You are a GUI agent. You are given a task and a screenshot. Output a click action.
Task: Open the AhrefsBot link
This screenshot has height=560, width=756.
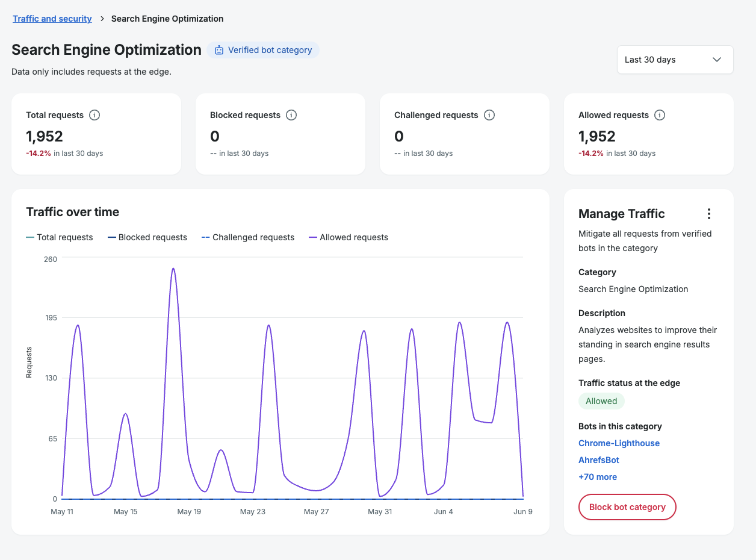599,460
